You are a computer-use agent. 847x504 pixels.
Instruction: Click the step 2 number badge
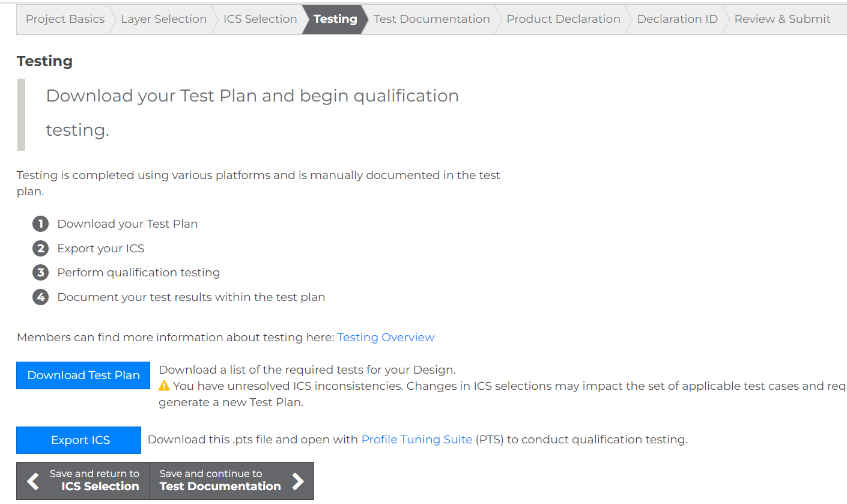(40, 249)
